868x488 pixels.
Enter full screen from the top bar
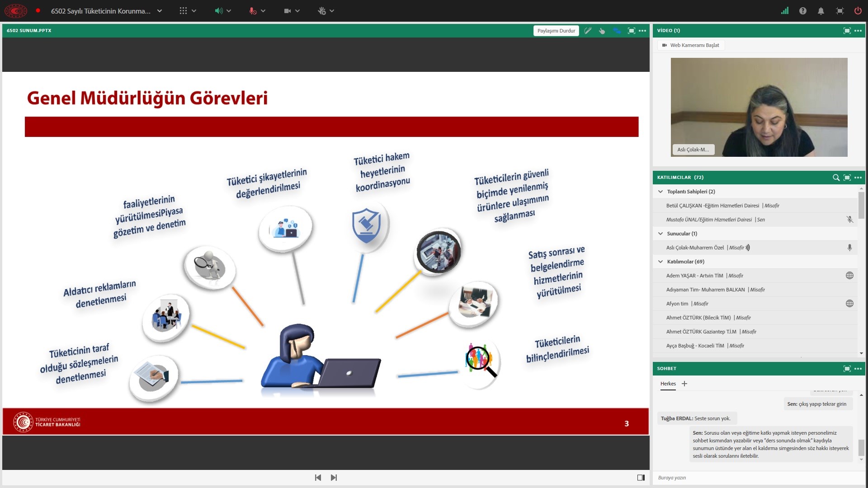coord(840,11)
